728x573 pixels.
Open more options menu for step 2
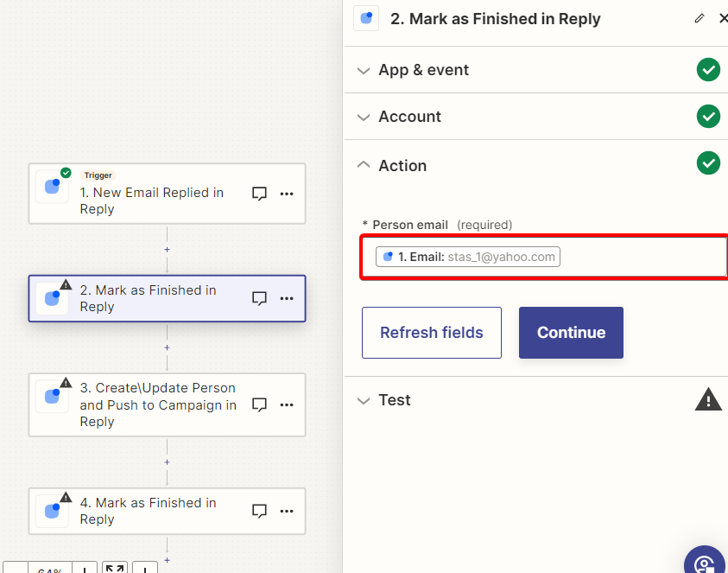coord(287,298)
